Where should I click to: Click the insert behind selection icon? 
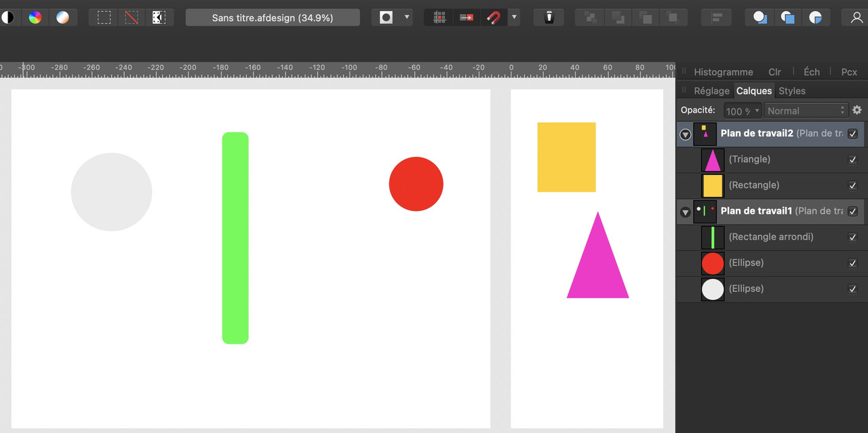(760, 18)
